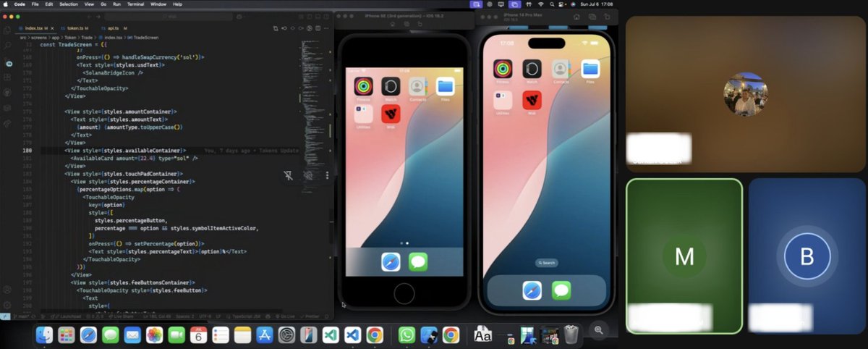Click Rotate button in iPhone 14 Pro Max toolbar
The image size is (868, 349).
pos(608,17)
